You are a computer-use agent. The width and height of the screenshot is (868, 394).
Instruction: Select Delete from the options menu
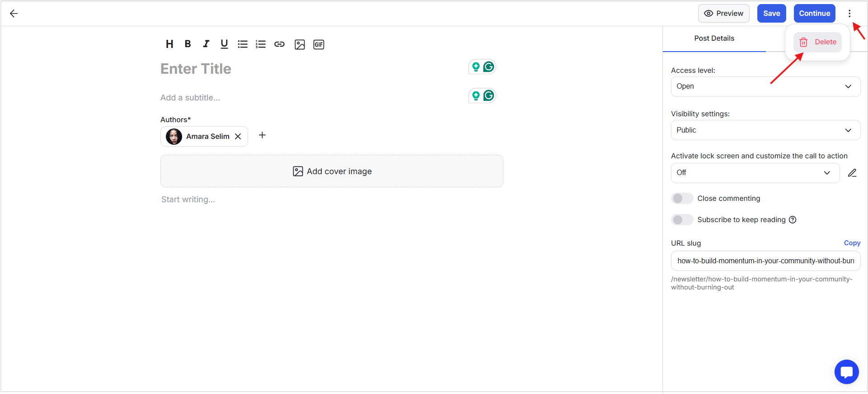pyautogui.click(x=817, y=42)
